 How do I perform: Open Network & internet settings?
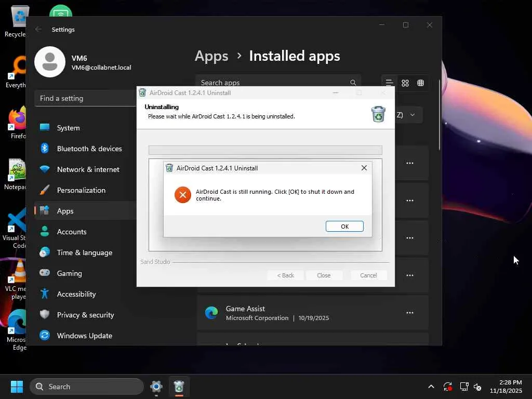[86, 169]
